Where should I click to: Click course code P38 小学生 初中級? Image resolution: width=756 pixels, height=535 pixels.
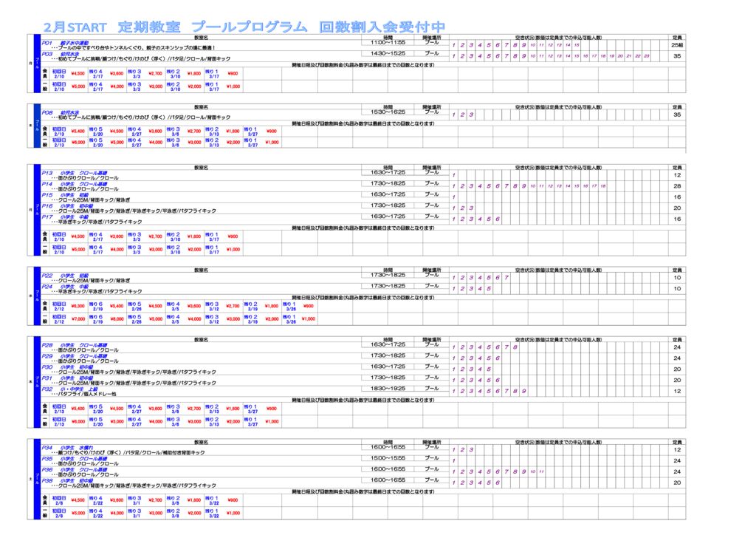[67, 481]
